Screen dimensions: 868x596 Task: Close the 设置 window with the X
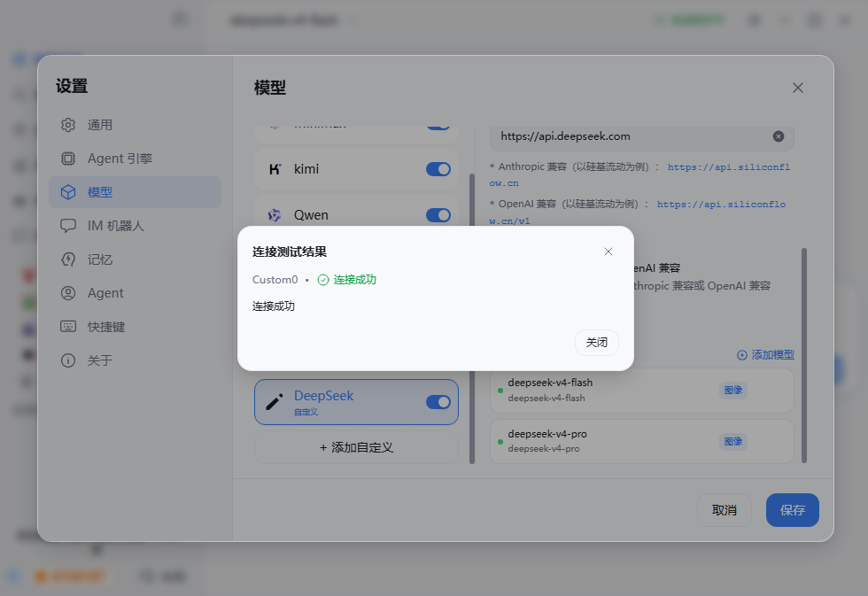(798, 88)
